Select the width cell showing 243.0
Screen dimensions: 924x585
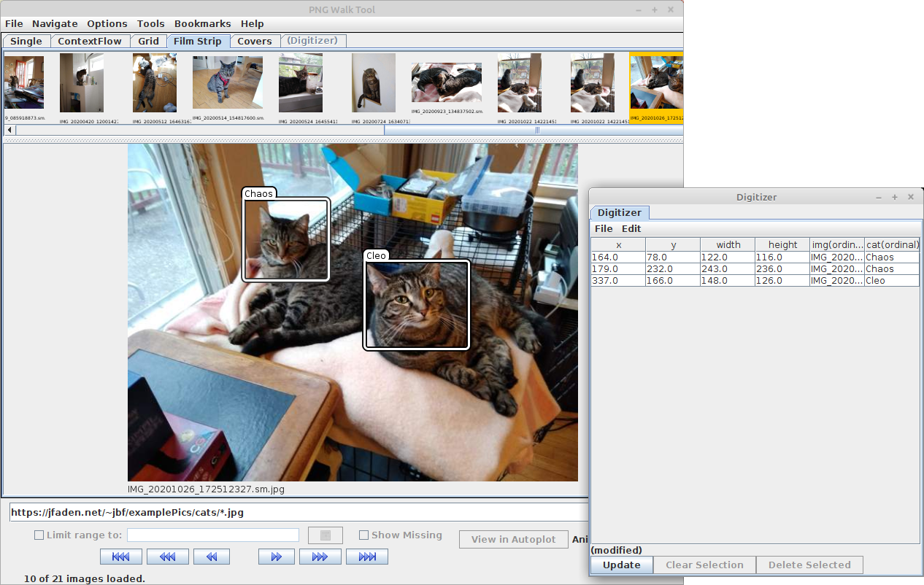pyautogui.click(x=728, y=269)
